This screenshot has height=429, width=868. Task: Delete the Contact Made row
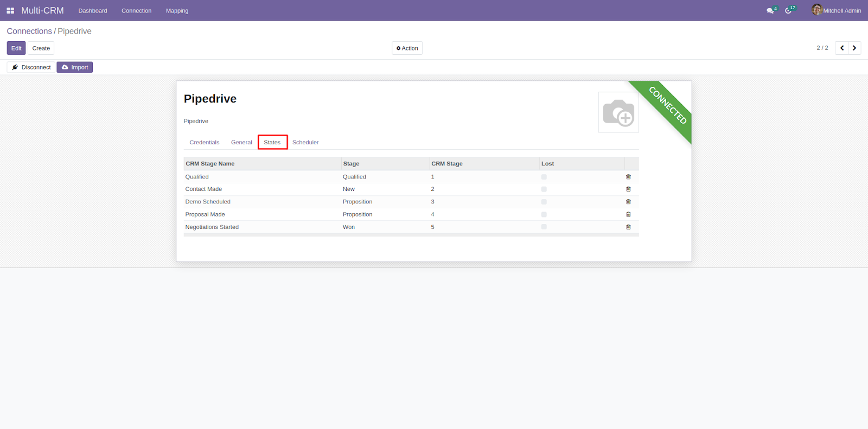(628, 189)
